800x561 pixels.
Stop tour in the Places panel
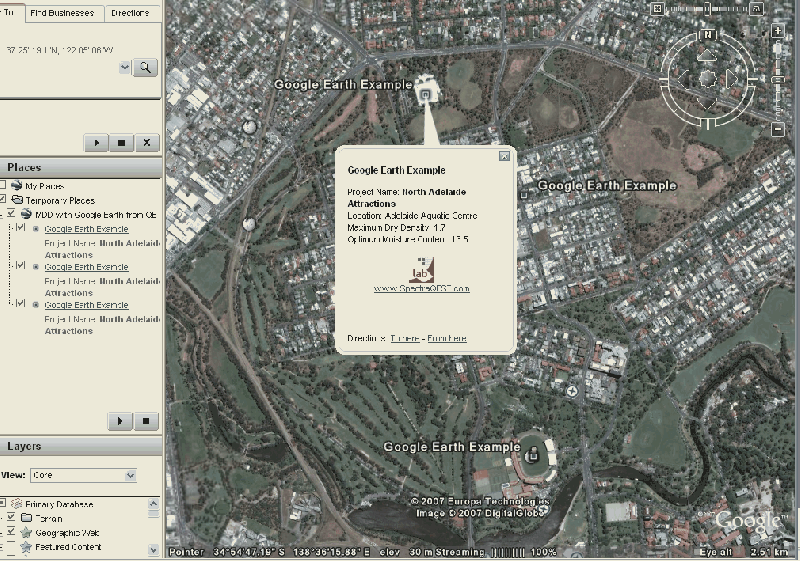[x=146, y=421]
